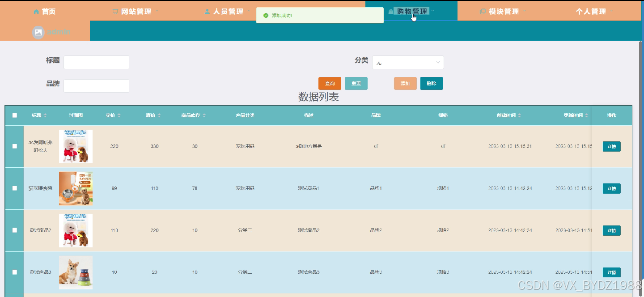The height and width of the screenshot is (297, 644).
Task: Open 详情 for the 测试商品3 row
Action: point(612,272)
